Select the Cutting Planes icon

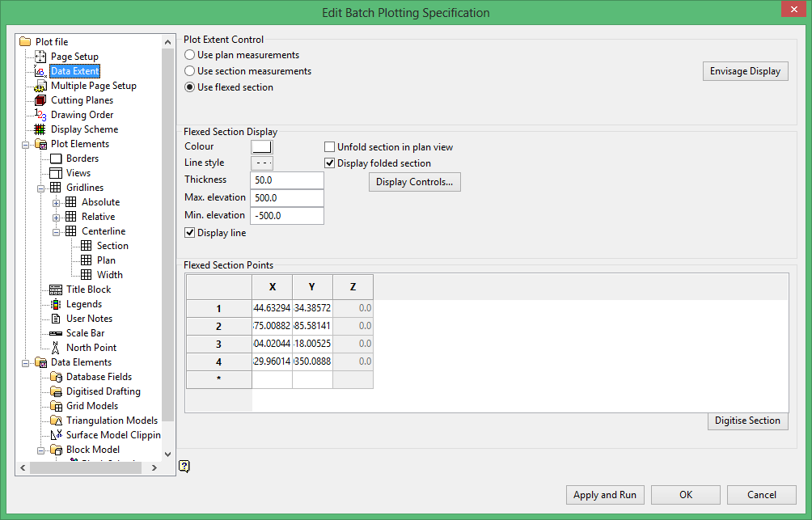[x=40, y=100]
